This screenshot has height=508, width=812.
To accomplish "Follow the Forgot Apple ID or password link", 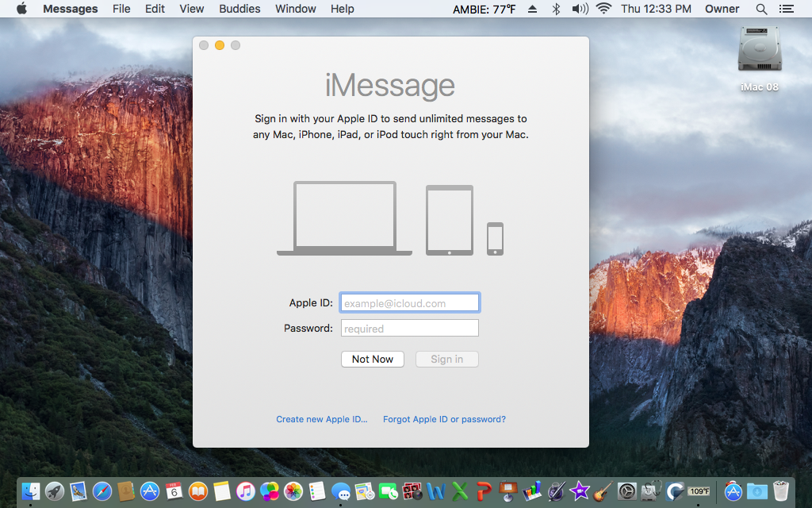I will pos(444,419).
